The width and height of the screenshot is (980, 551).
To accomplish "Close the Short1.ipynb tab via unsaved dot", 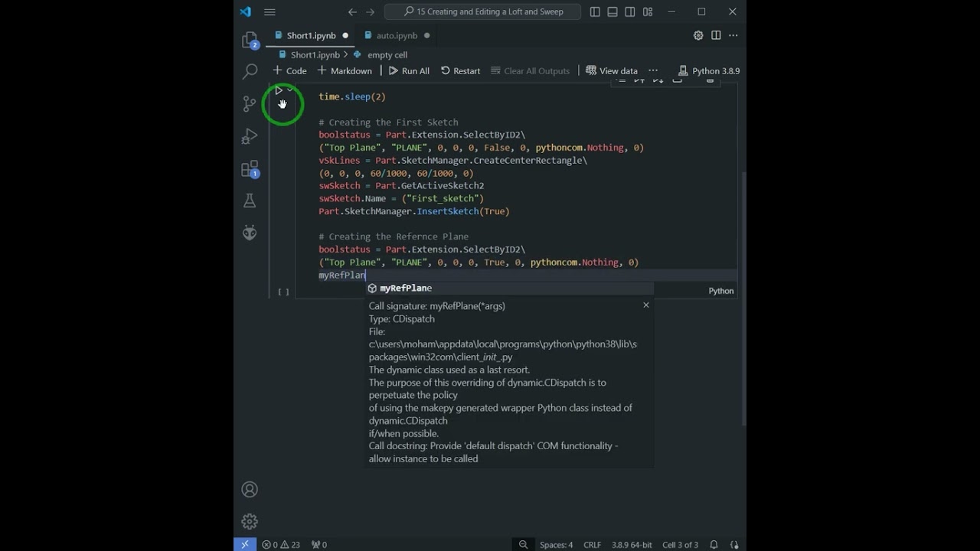I will pyautogui.click(x=345, y=35).
